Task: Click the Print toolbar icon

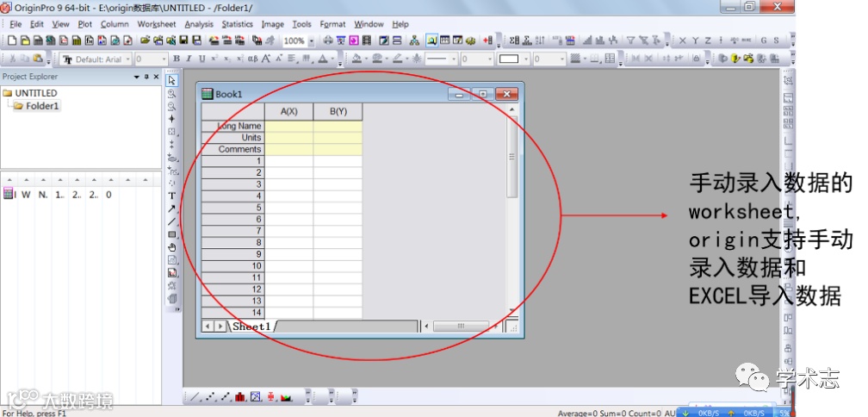Action: click(x=328, y=40)
